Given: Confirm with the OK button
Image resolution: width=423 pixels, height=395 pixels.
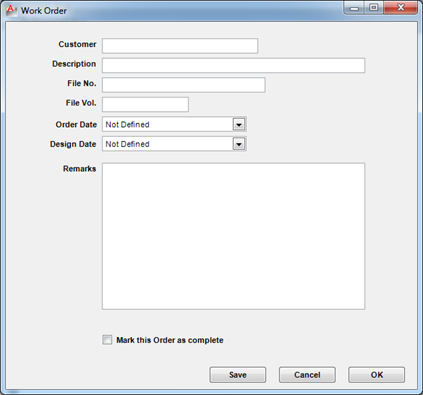Looking at the screenshot, I should click(377, 375).
